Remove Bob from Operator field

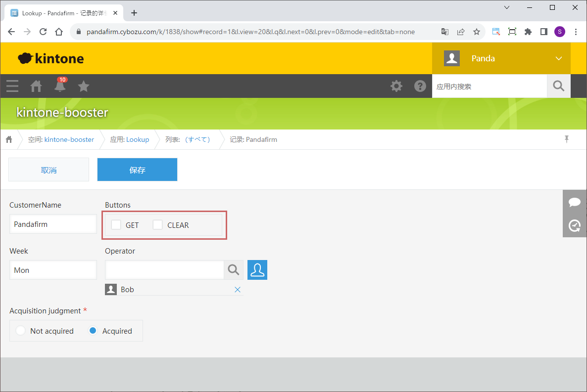pyautogui.click(x=238, y=290)
